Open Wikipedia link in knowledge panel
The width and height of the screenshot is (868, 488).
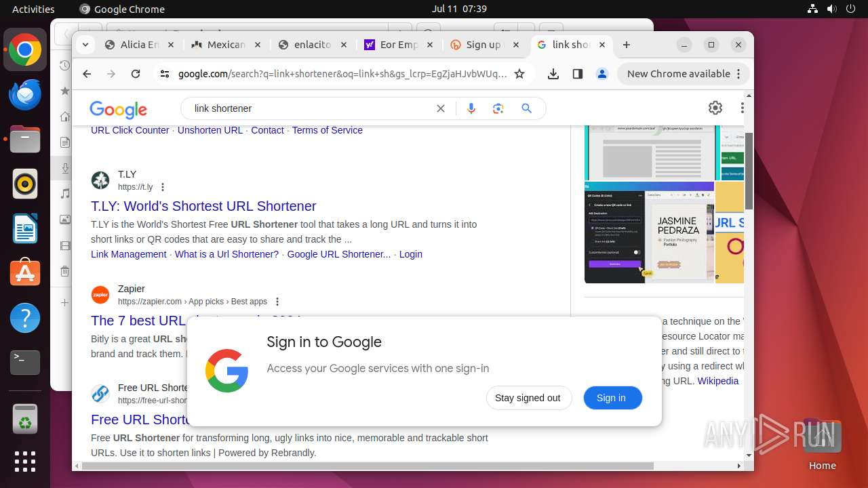pyautogui.click(x=718, y=381)
